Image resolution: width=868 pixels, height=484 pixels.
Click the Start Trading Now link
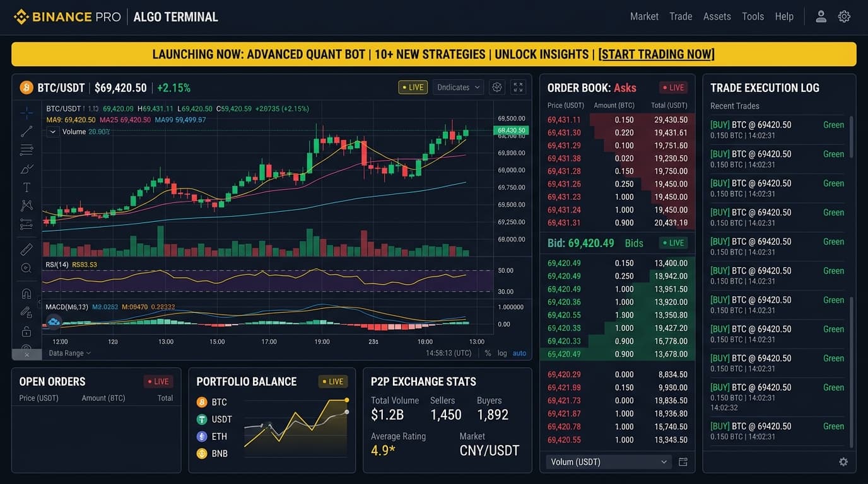coord(656,54)
